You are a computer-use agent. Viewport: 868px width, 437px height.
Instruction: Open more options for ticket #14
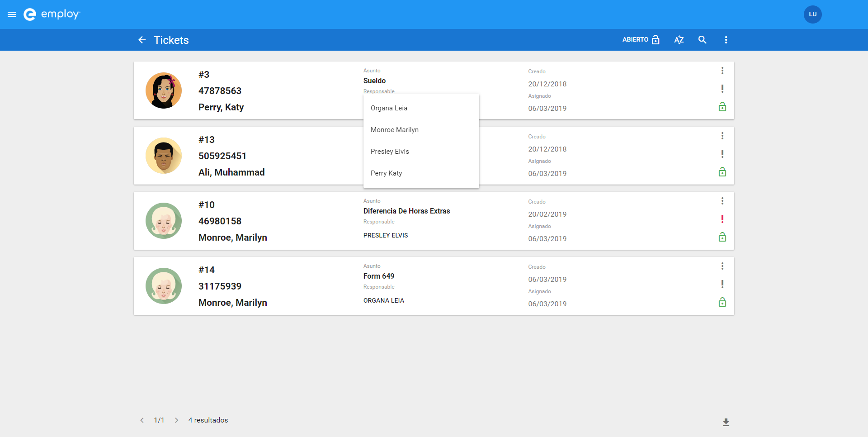[722, 266]
